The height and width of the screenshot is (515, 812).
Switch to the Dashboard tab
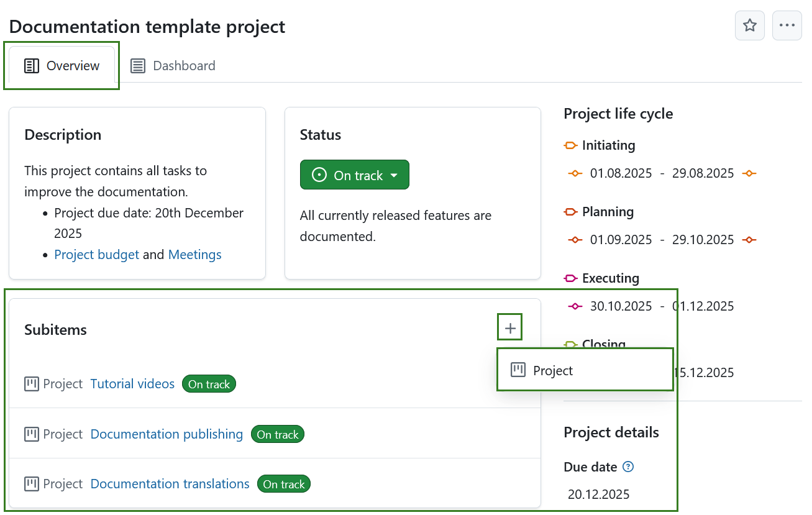coord(173,65)
